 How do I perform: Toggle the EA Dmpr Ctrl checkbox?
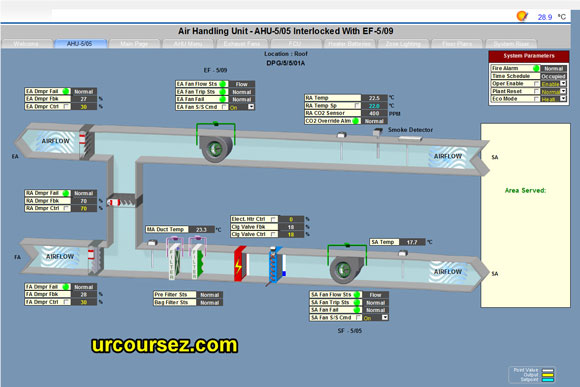click(x=66, y=107)
